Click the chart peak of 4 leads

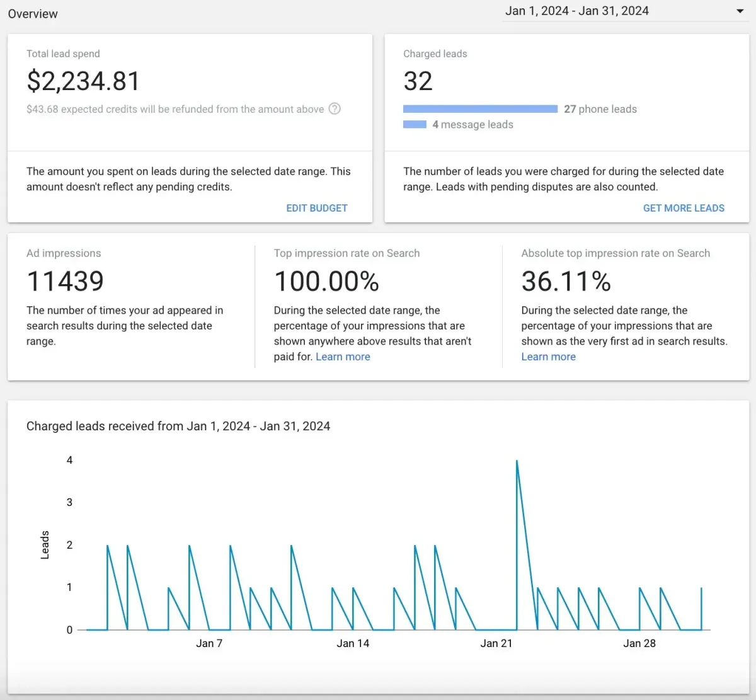pyautogui.click(x=517, y=461)
